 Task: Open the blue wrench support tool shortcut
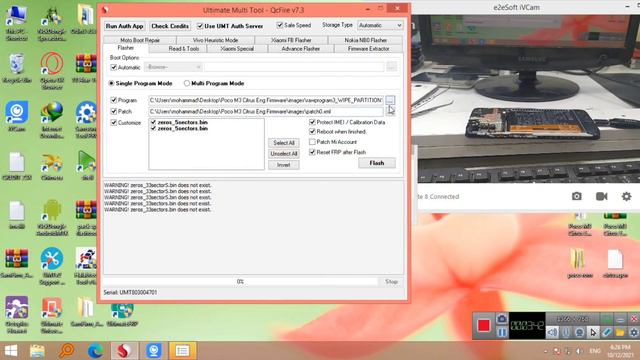point(52,266)
